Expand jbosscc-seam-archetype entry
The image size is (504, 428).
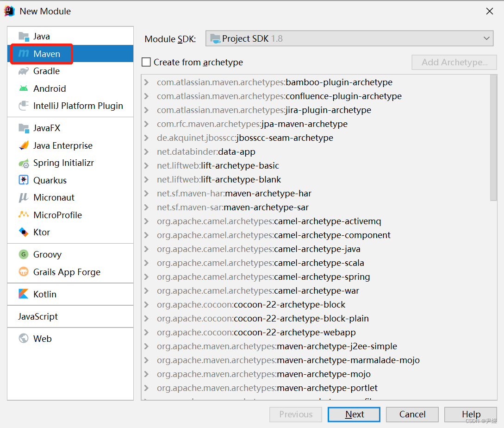point(147,138)
